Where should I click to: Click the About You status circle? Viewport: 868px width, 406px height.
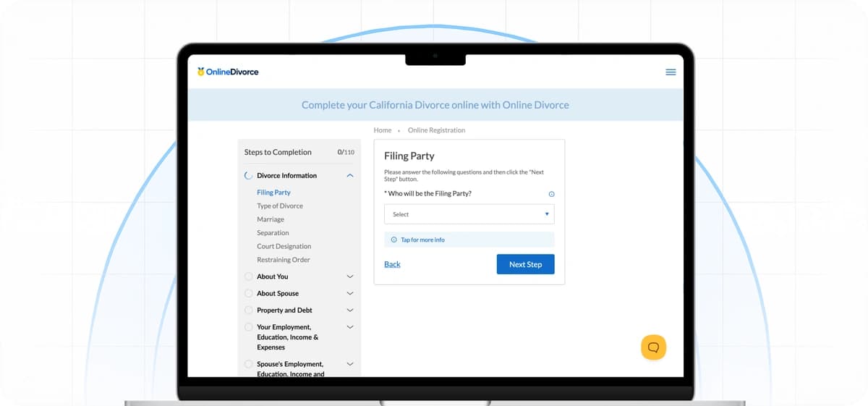249,276
